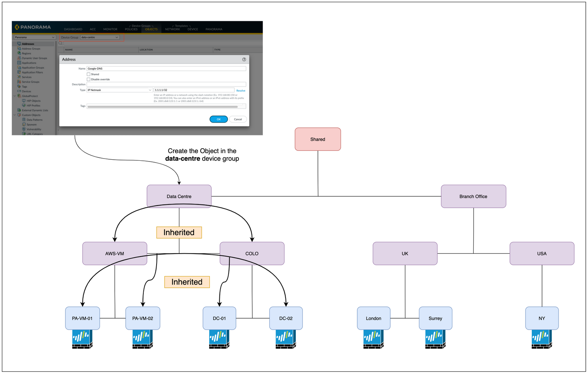Enable the Shared checkbox
The height and width of the screenshot is (374, 588).
(x=89, y=74)
